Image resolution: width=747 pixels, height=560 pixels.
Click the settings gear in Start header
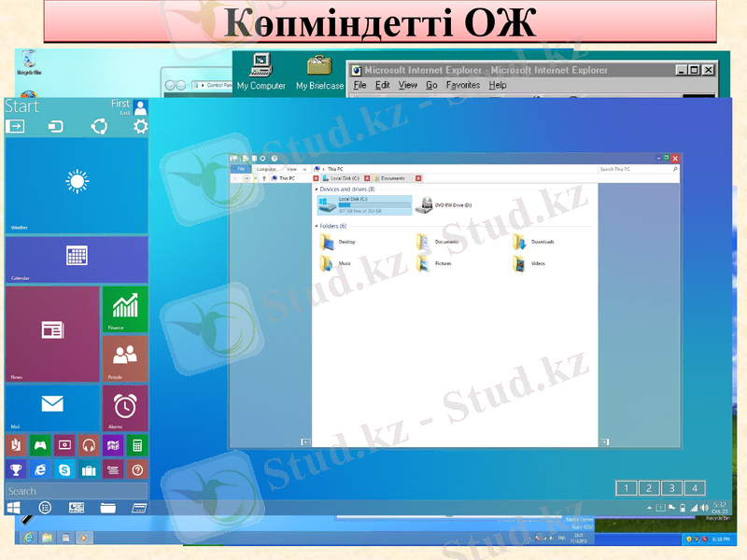tap(140, 127)
